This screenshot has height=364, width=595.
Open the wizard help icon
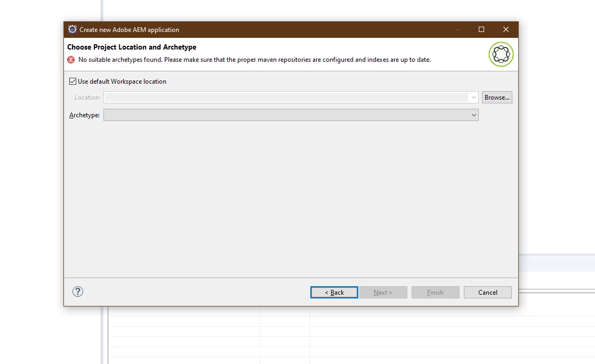(78, 292)
